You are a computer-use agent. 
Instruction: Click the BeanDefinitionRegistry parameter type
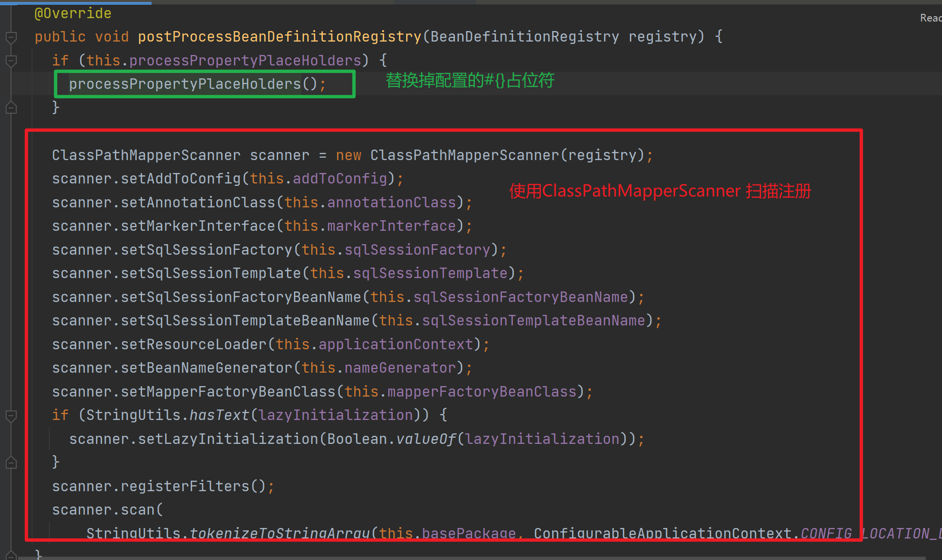pyautogui.click(x=525, y=37)
